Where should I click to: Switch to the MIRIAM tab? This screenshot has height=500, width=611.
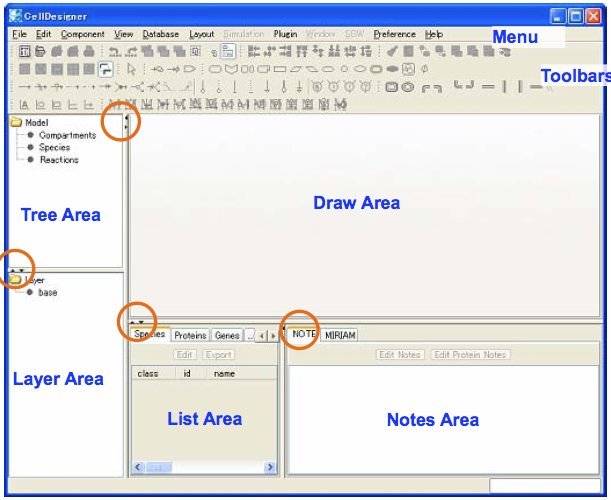pos(340,335)
